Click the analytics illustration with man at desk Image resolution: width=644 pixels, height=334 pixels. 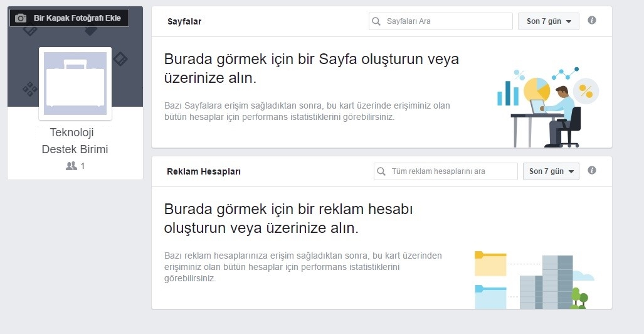(x=547, y=107)
